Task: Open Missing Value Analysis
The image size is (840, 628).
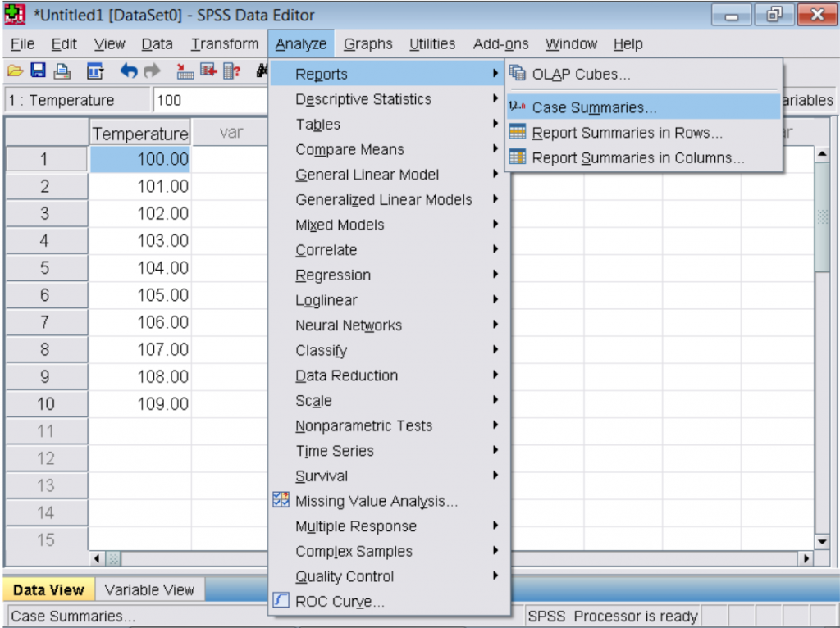Action: click(x=377, y=501)
